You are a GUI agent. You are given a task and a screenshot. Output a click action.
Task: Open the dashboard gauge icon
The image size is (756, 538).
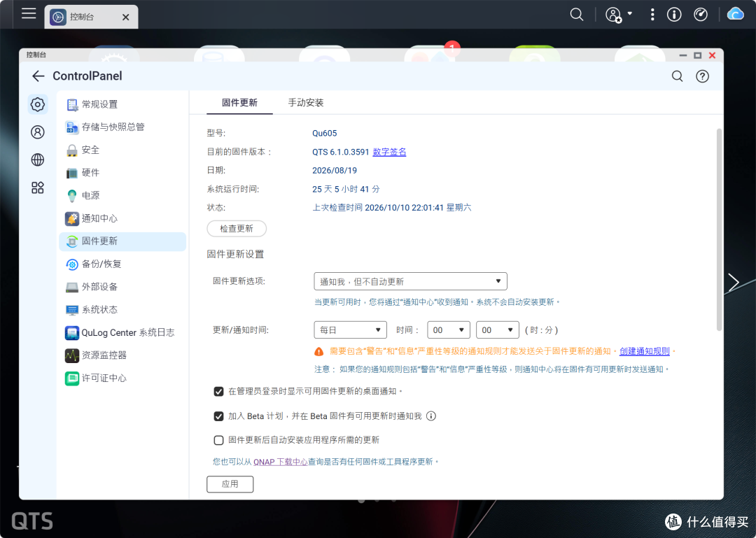tap(701, 15)
